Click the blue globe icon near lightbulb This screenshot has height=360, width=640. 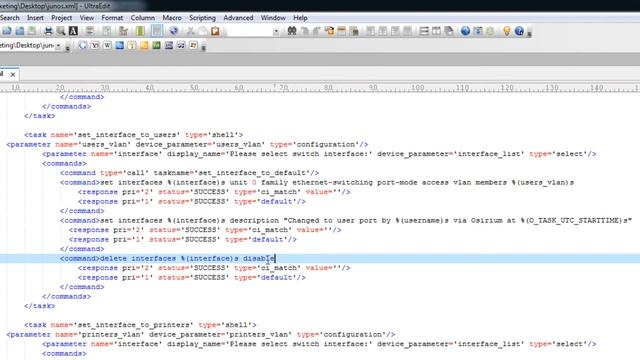coord(465,31)
